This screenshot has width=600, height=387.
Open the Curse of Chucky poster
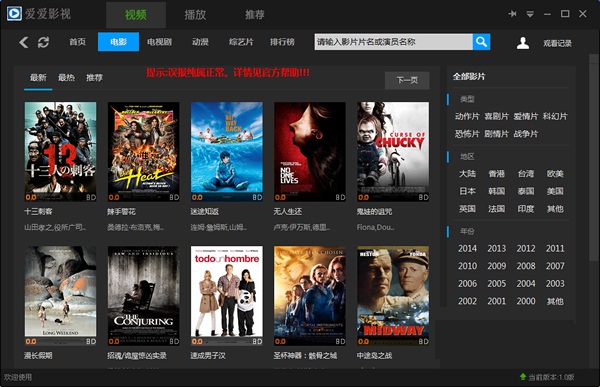tap(393, 152)
